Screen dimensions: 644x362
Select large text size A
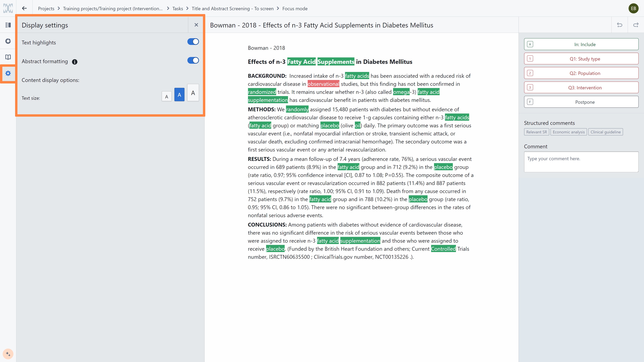click(x=193, y=93)
